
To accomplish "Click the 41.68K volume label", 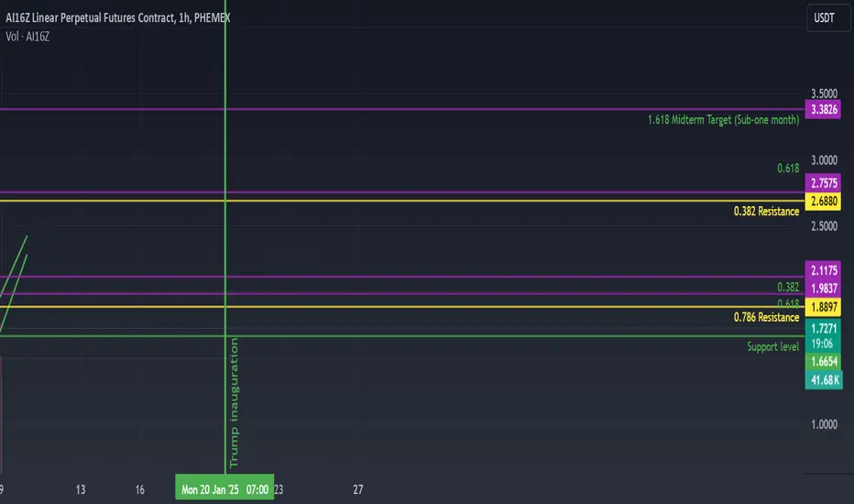I will click(824, 379).
